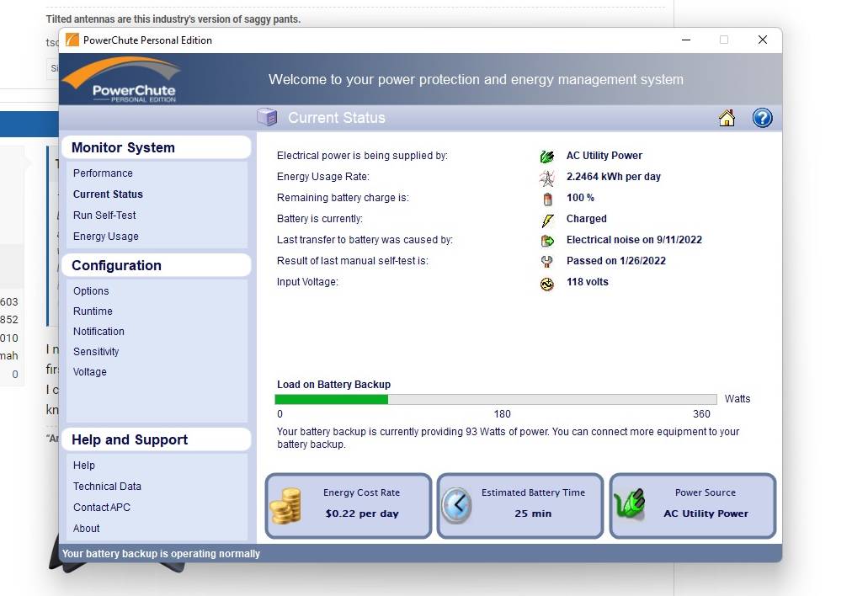868x596 pixels.
Task: Click the Load on Battery Backup bar
Action: [x=495, y=399]
